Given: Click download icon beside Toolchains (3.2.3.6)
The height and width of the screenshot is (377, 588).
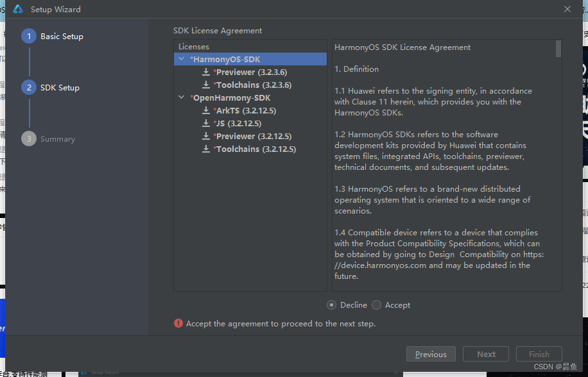Looking at the screenshot, I should tap(206, 85).
